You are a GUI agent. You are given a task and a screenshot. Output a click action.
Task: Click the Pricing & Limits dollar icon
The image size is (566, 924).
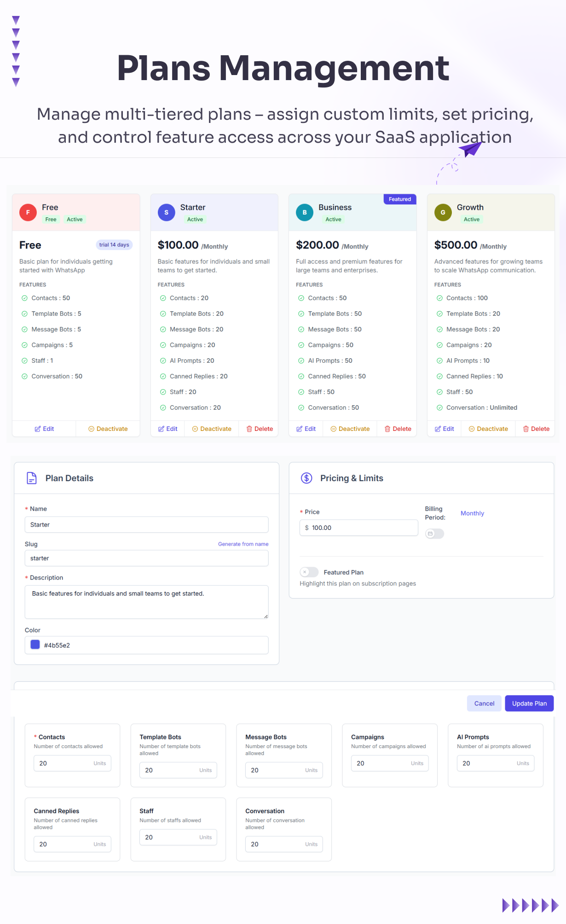click(x=306, y=478)
